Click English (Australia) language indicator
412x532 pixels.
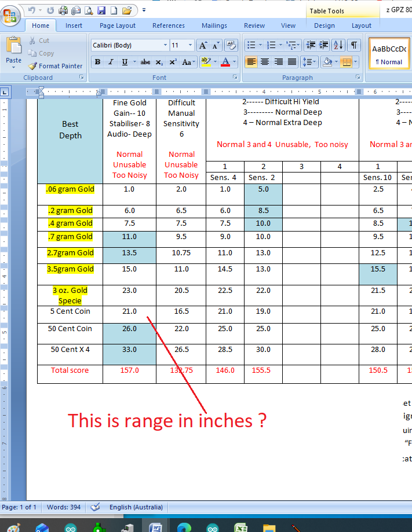(136, 507)
